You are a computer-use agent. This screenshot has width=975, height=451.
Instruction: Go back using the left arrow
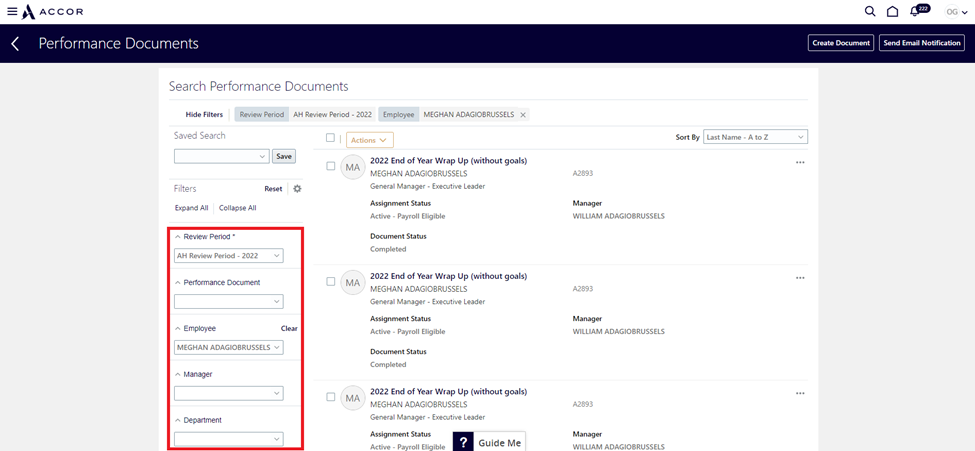(x=16, y=44)
